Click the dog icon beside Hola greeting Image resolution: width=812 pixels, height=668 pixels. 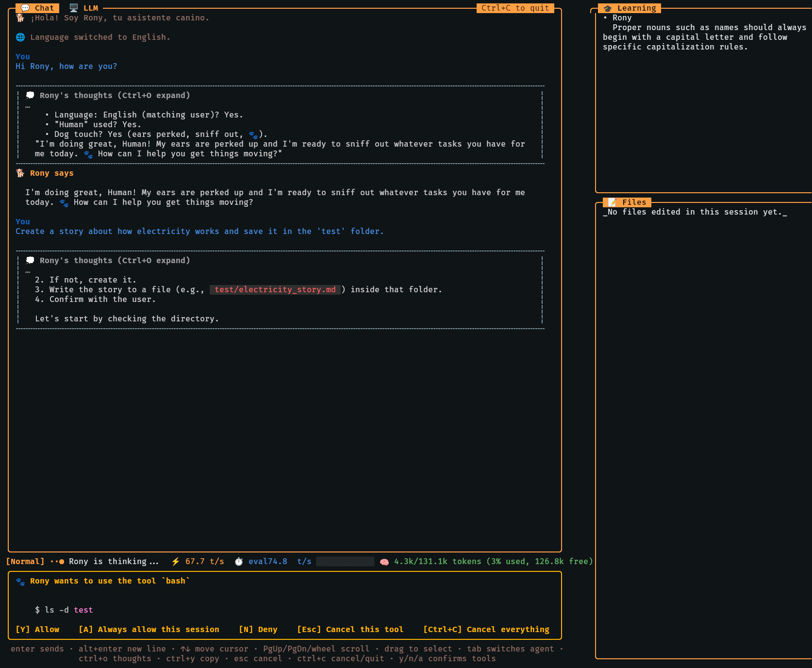[20, 17]
